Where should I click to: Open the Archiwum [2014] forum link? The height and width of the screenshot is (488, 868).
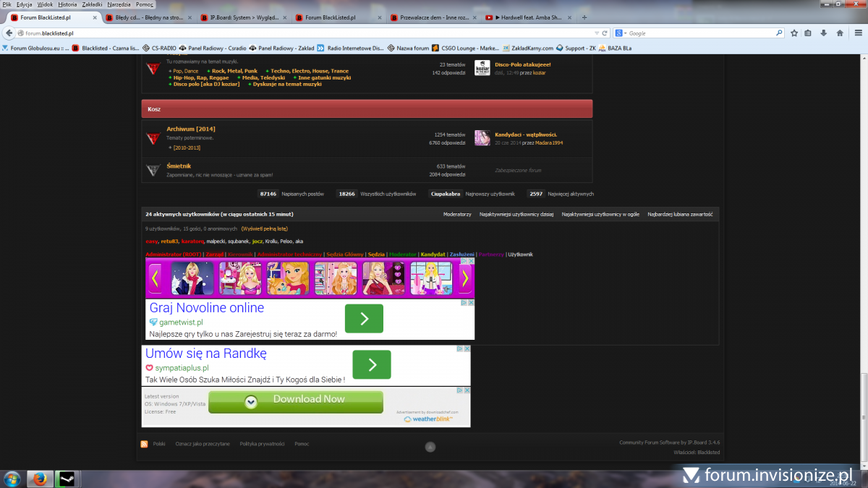coord(190,129)
